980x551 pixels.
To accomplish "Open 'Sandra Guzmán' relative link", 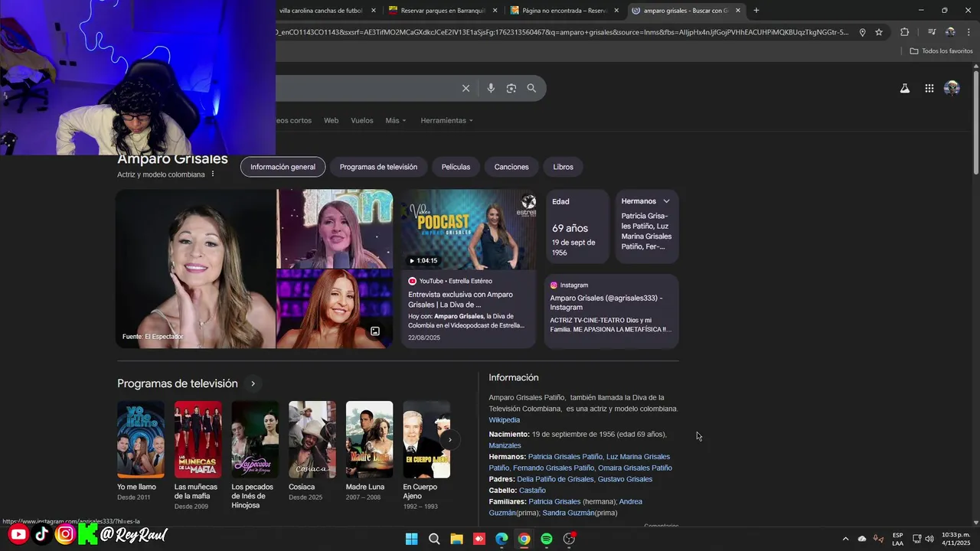I will 568,513.
